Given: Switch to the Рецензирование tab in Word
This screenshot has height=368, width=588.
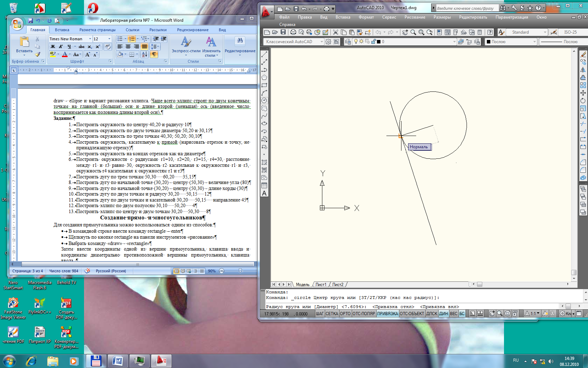Looking at the screenshot, I should pyautogui.click(x=192, y=30).
